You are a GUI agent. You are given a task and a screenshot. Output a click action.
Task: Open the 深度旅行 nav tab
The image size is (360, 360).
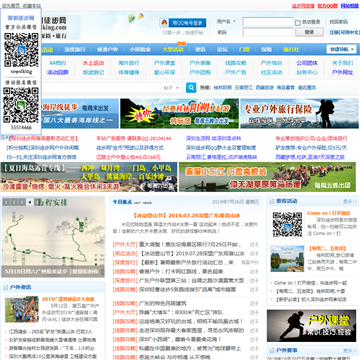(75, 50)
